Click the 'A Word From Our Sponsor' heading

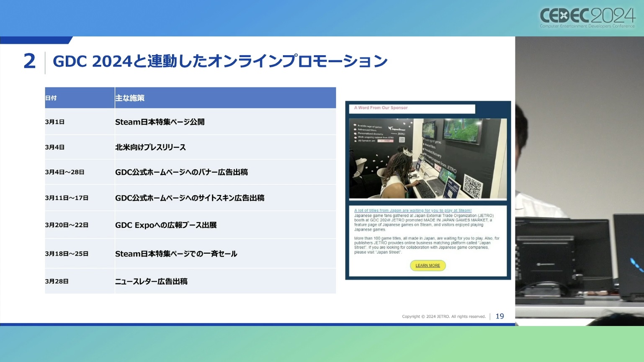[381, 108]
